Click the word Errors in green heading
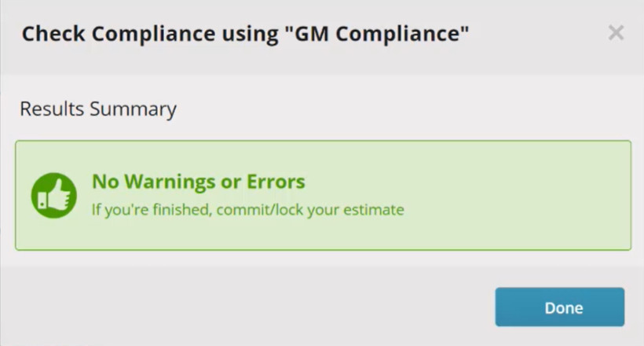Viewport: 644px width, 346px height. point(276,182)
